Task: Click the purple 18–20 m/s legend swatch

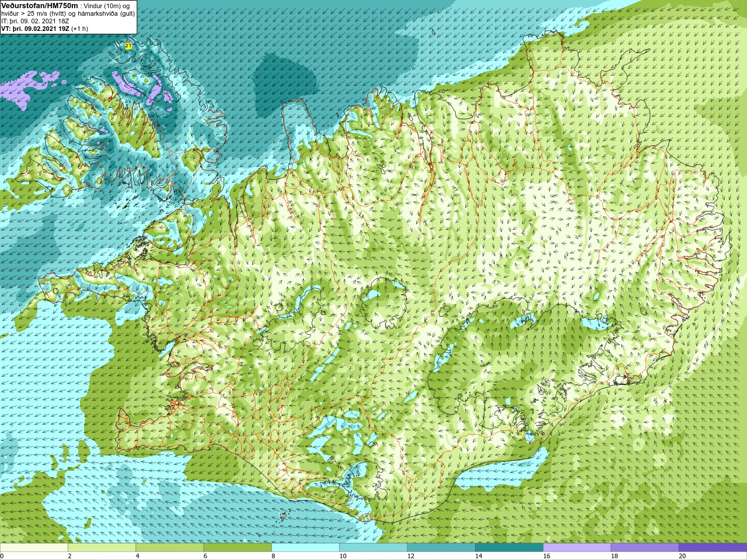Action: [x=644, y=548]
